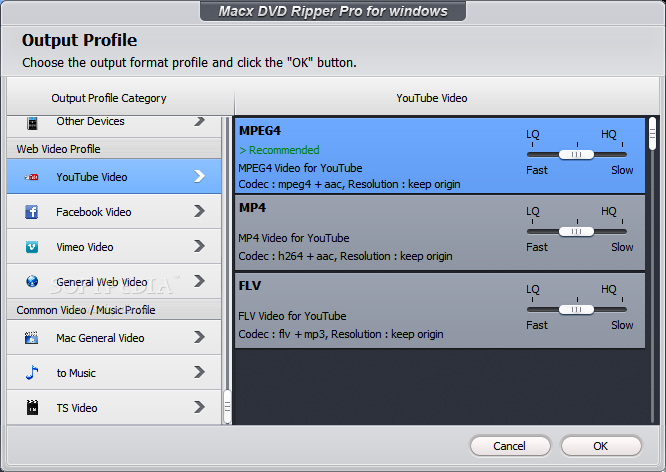666x472 pixels.
Task: Expand the to Music chevron arrow
Action: pos(200,372)
